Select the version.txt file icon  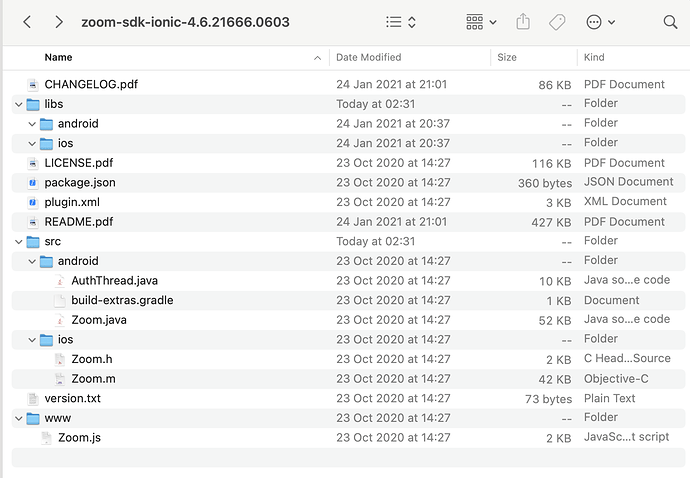(x=33, y=399)
